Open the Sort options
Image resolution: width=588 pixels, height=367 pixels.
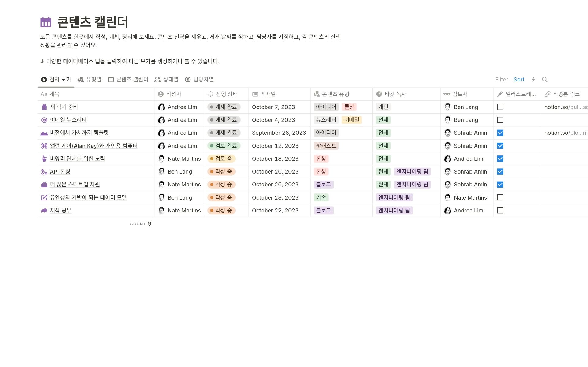(519, 79)
